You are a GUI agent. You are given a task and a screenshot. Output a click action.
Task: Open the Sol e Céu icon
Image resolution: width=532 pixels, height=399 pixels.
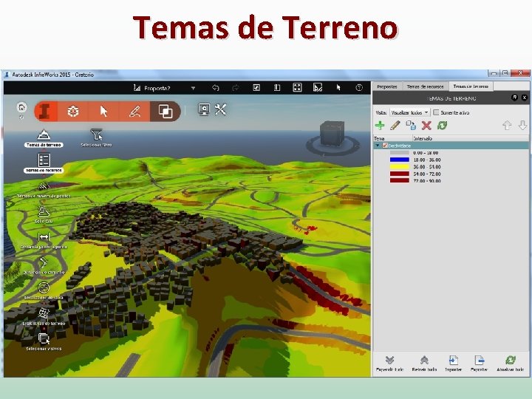pyautogui.click(x=44, y=212)
